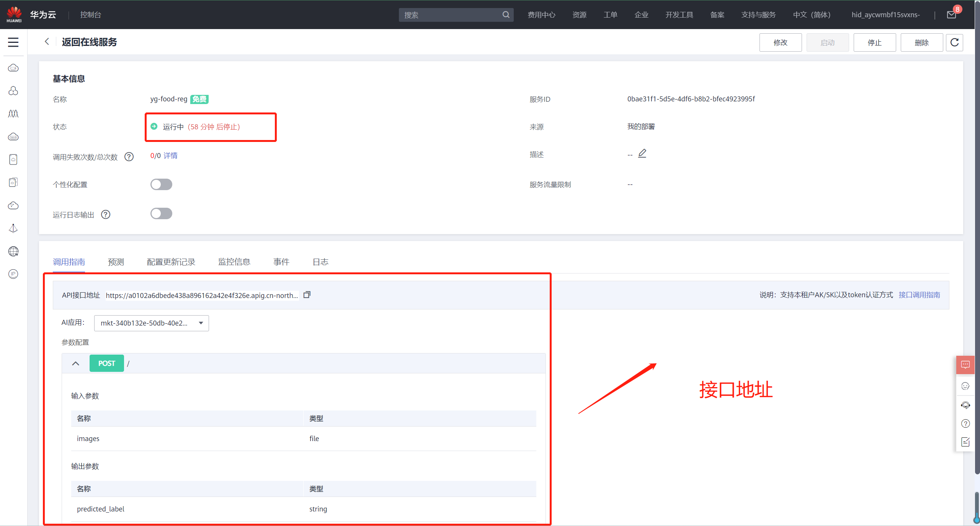The width and height of the screenshot is (980, 526).
Task: Open the mail notifications icon
Action: click(x=952, y=15)
